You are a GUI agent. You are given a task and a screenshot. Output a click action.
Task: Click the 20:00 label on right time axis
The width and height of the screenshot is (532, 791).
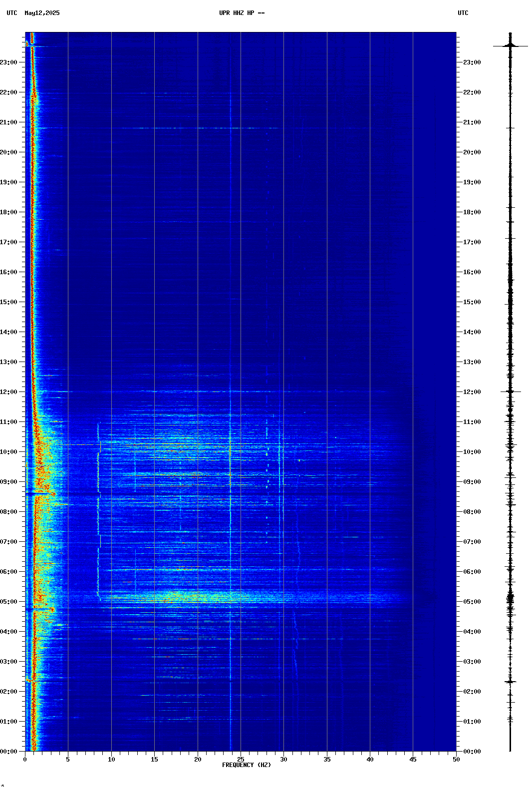coord(472,152)
